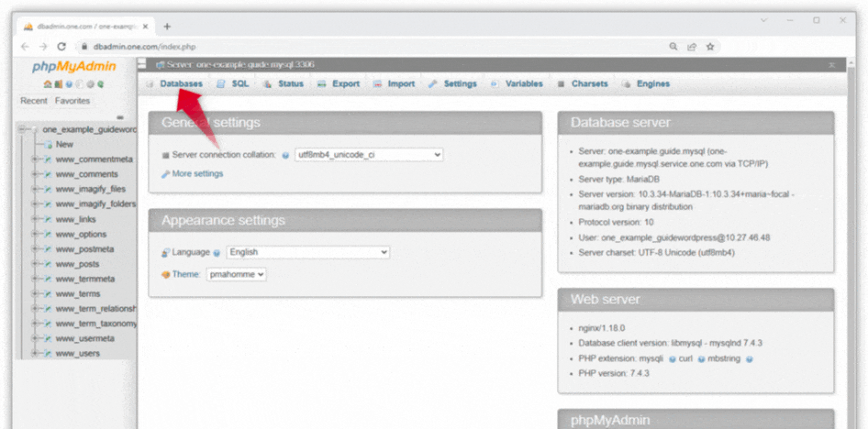Click the More settings link
The width and height of the screenshot is (868, 429).
pyautogui.click(x=197, y=173)
